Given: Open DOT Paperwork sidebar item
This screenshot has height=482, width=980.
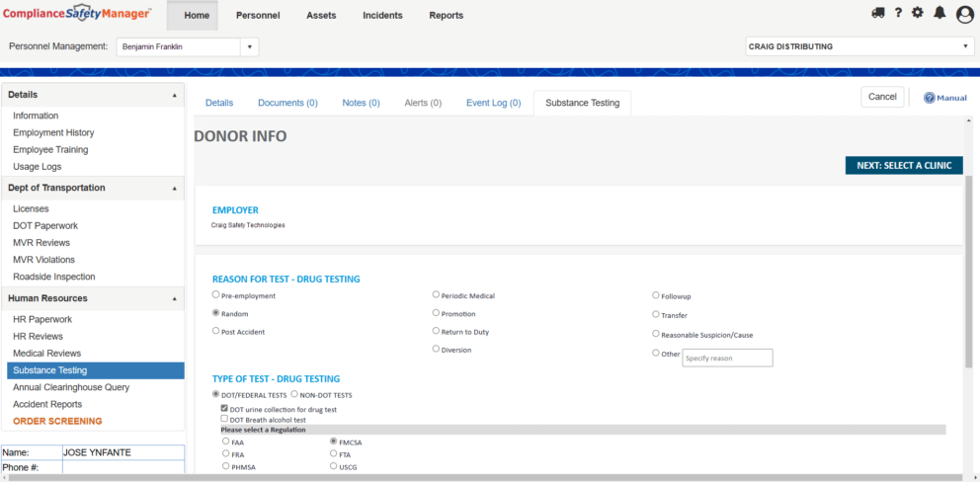Looking at the screenshot, I should pyautogui.click(x=45, y=225).
